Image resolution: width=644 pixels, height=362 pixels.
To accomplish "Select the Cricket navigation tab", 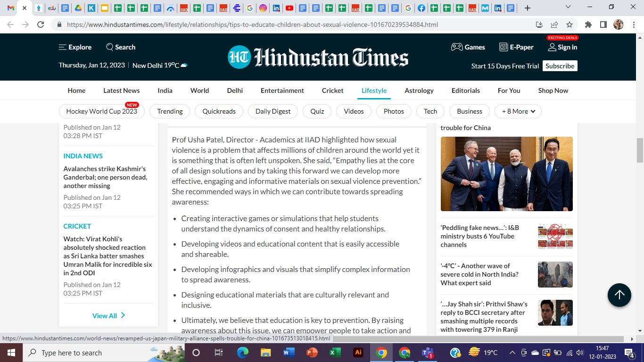I will 332,90.
